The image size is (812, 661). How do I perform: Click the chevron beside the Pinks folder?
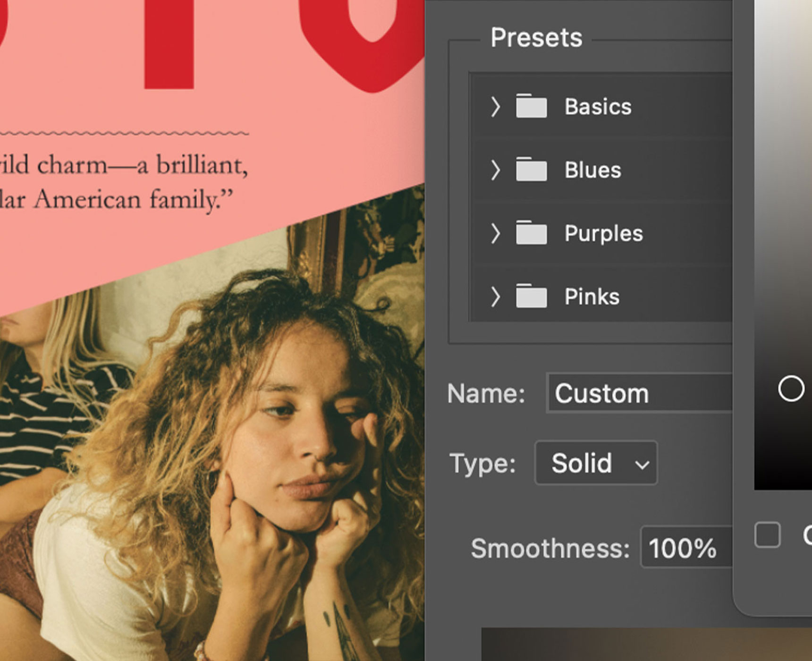tap(495, 297)
